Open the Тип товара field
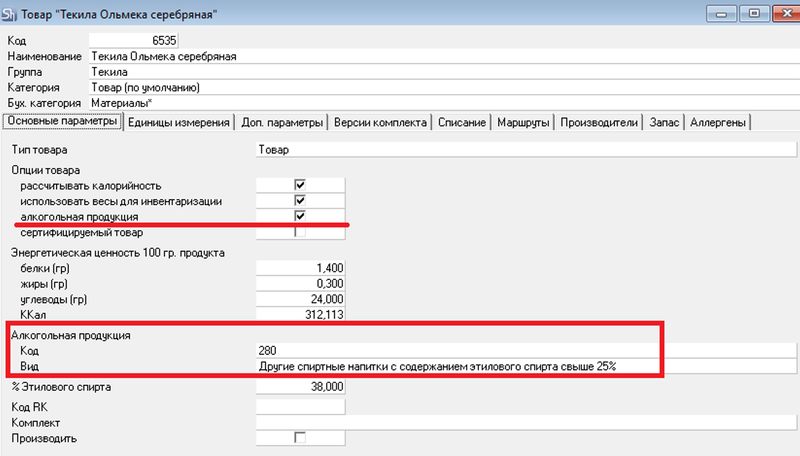 click(x=526, y=149)
